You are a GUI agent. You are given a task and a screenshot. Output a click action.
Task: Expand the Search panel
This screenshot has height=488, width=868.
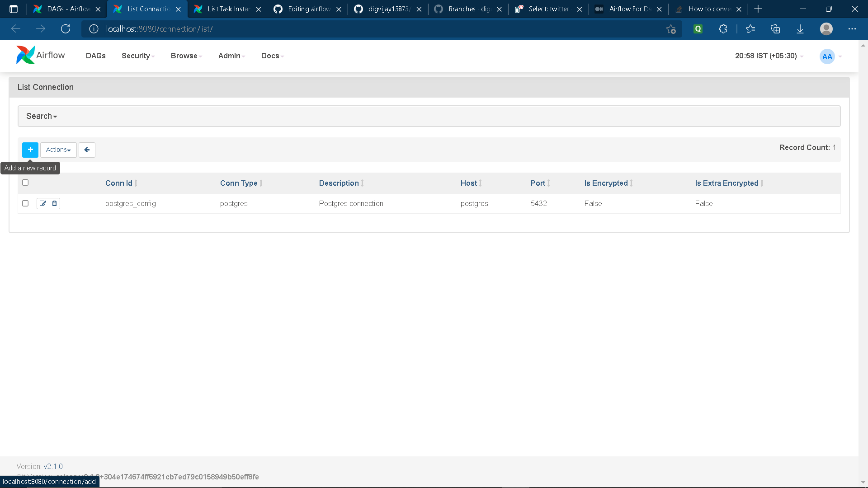click(41, 116)
